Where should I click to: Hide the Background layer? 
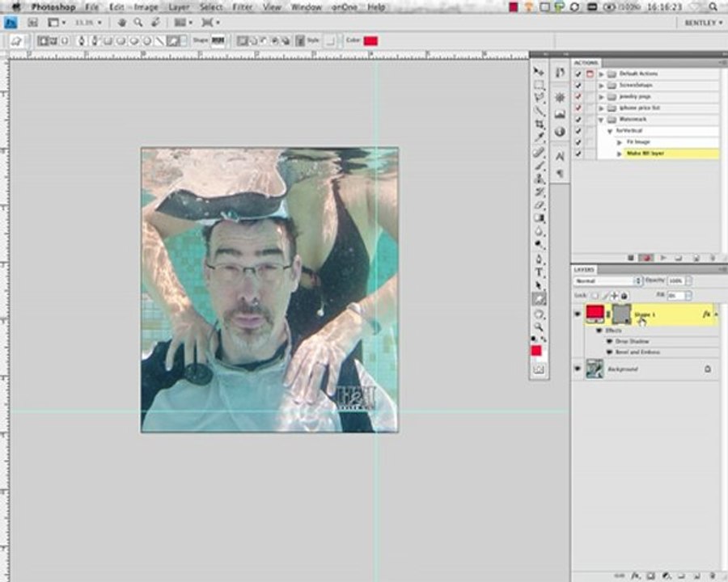[x=578, y=369]
